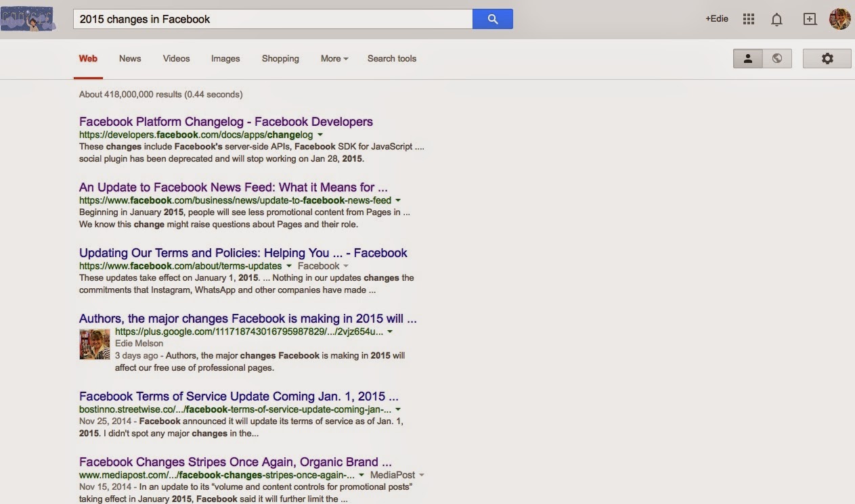Click the blue search magnifier button
The width and height of the screenshot is (855, 504).
point(493,19)
